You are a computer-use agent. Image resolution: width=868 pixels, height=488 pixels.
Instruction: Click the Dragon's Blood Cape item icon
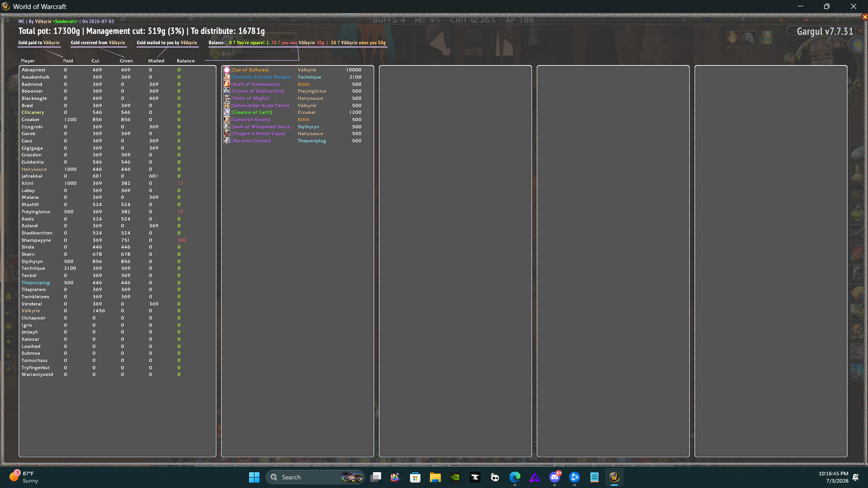pos(227,134)
